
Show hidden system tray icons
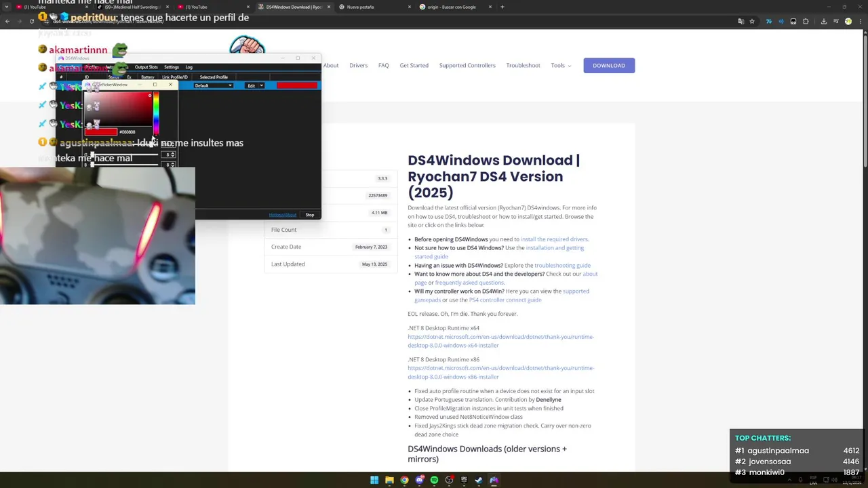(790, 480)
